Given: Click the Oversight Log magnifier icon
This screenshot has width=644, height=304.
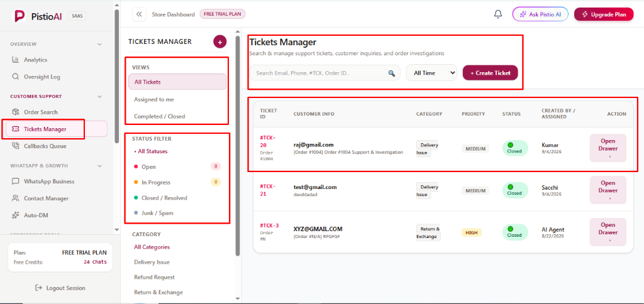Looking at the screenshot, I should [x=16, y=77].
